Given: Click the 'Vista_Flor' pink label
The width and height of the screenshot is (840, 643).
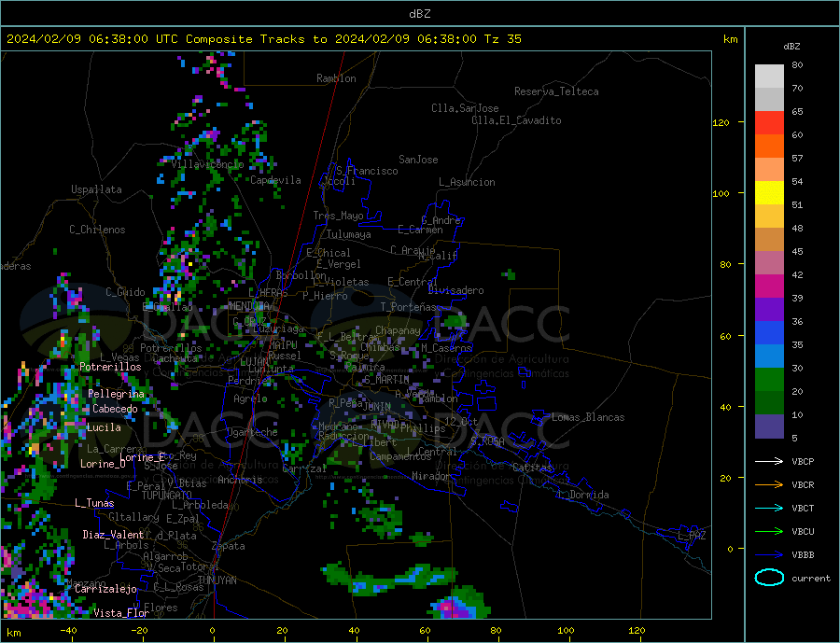Looking at the screenshot, I should click(x=121, y=613).
